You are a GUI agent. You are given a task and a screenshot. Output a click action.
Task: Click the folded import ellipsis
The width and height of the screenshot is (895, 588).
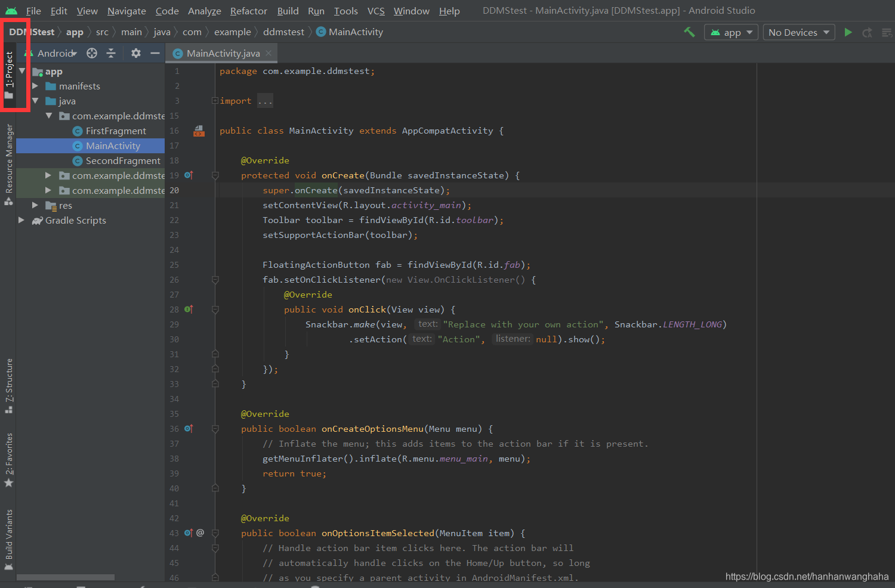coord(265,101)
